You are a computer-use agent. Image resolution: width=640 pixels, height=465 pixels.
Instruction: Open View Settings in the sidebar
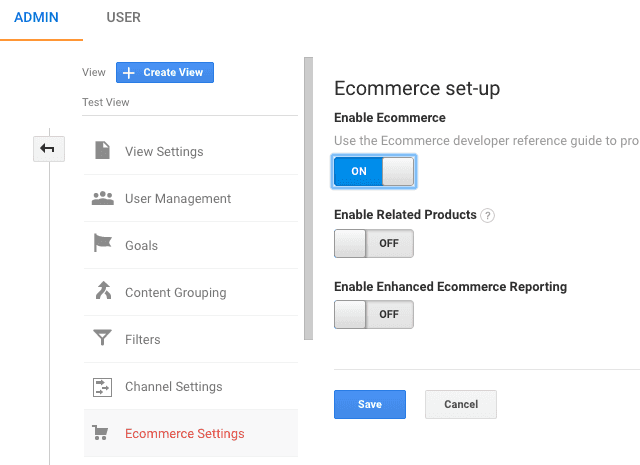[x=191, y=151]
